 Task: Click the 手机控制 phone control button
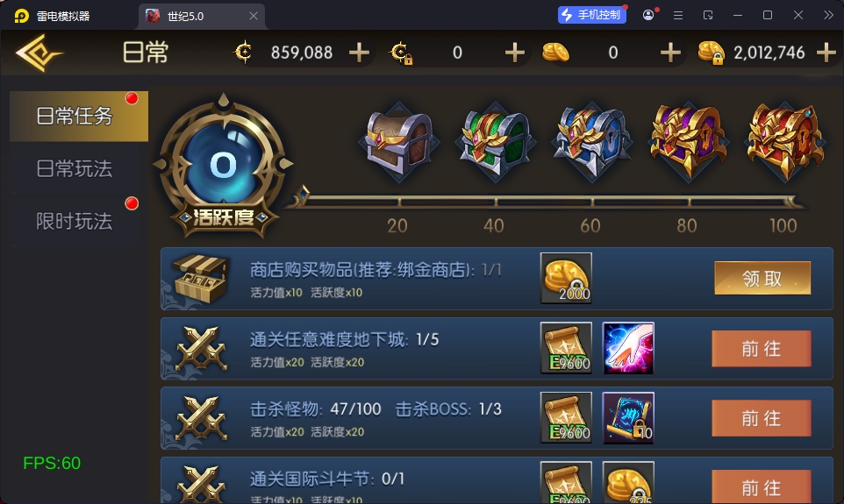point(591,15)
